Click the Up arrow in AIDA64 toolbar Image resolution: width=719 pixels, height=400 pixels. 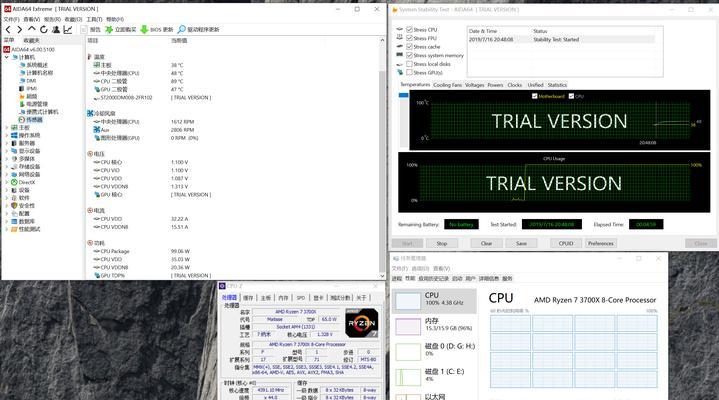click(32, 29)
